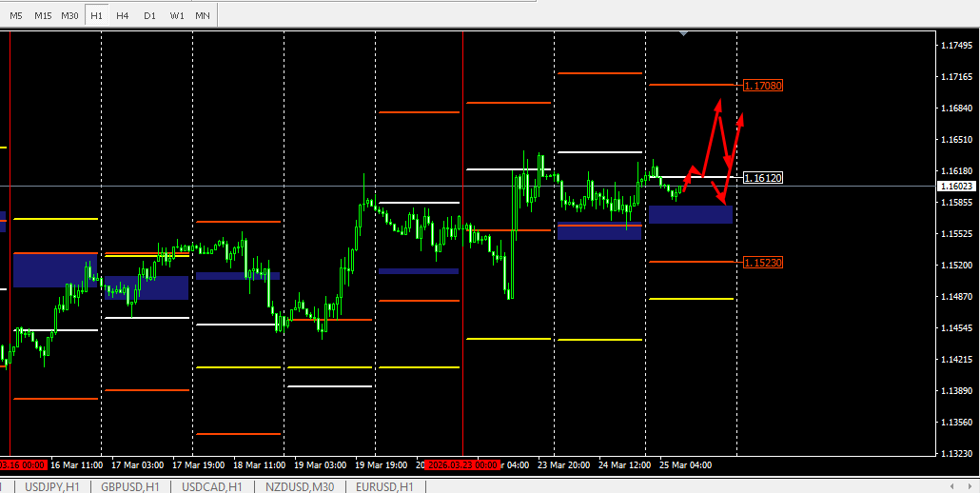Click the 16 Mar 11:00 time label
The image size is (980, 493).
tap(77, 465)
